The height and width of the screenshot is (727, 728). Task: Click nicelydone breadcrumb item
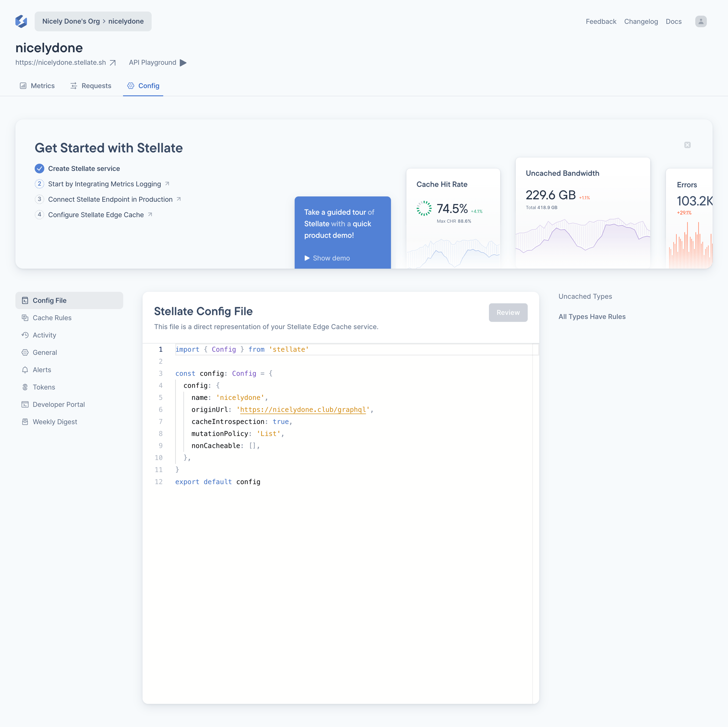pos(126,22)
